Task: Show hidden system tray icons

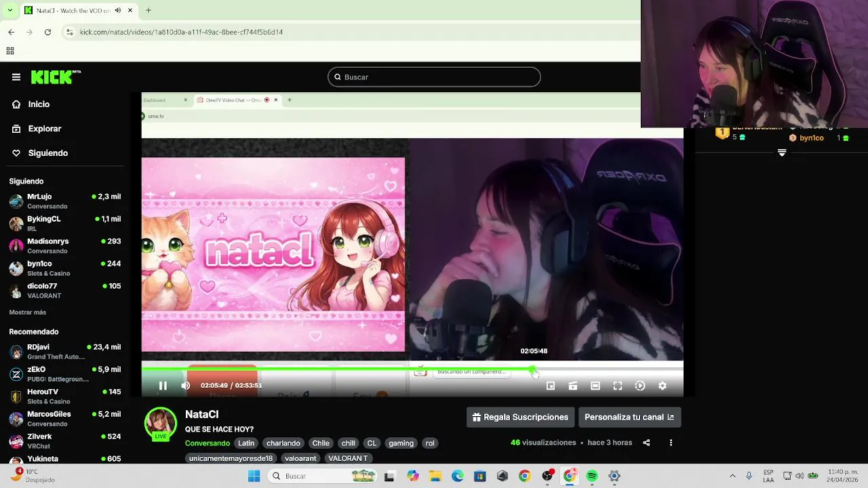Action: 732,476
